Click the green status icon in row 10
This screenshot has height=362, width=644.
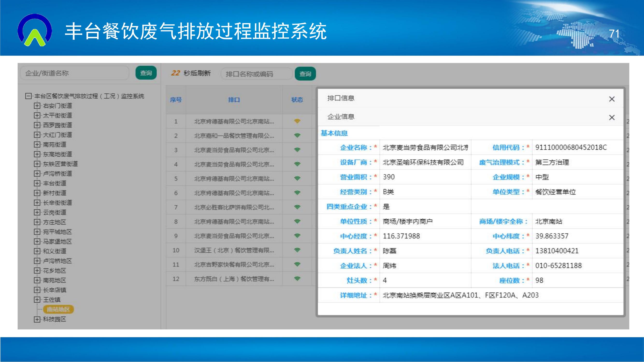(x=297, y=250)
